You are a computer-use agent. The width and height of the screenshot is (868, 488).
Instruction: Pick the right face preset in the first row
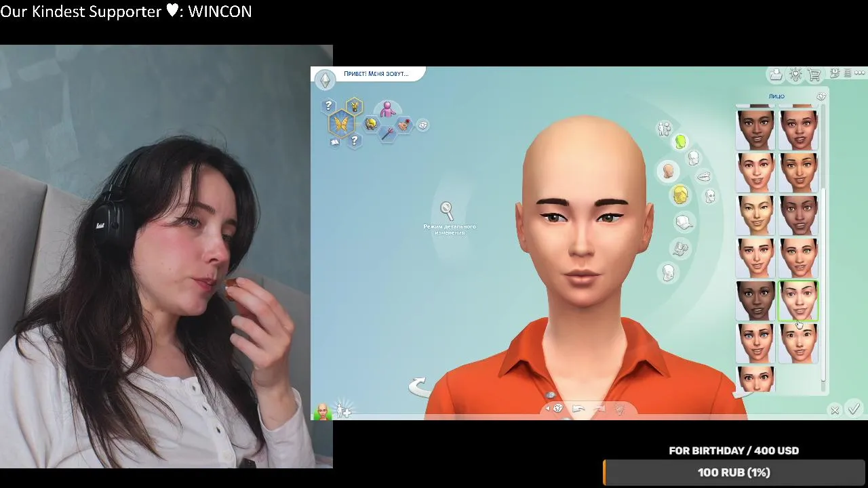click(x=799, y=129)
